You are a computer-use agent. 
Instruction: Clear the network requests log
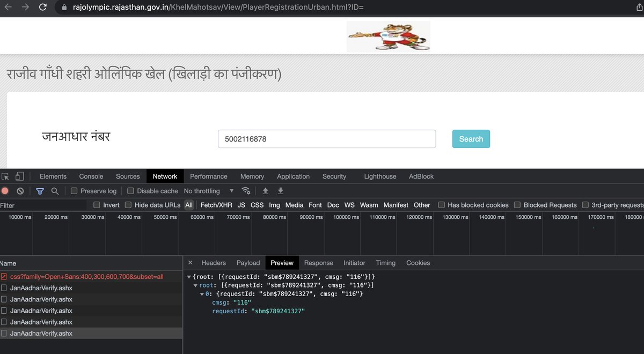pos(20,191)
